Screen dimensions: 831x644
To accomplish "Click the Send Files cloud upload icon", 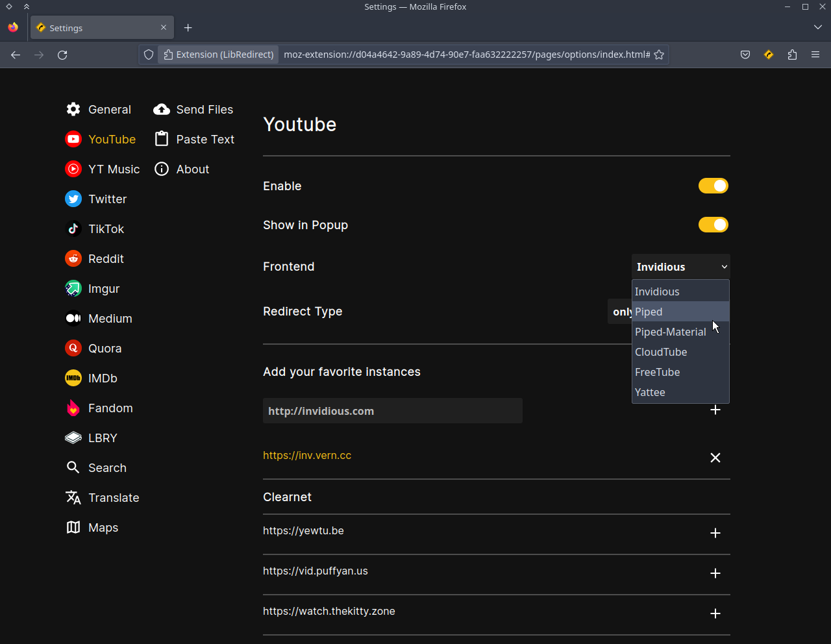I will pos(162,109).
